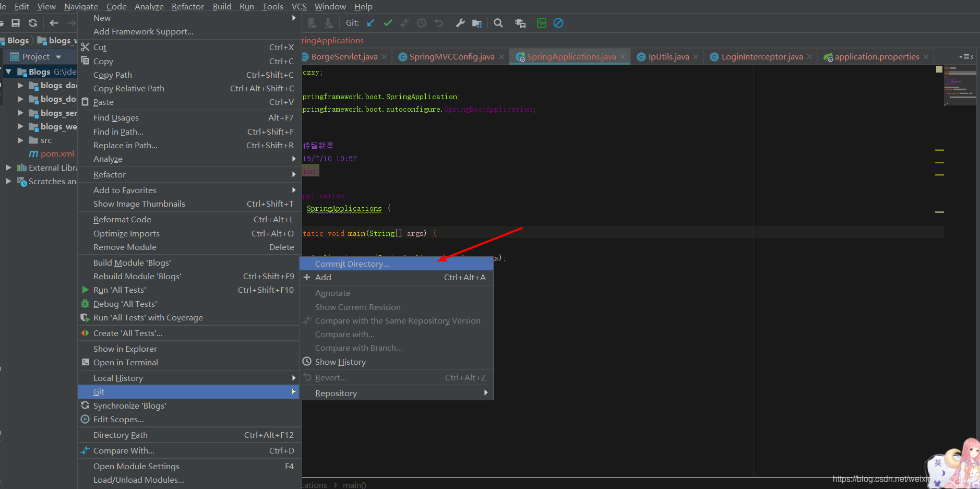Select Rebuild Module 'Blogs' entry
The image size is (980, 489).
[189, 276]
